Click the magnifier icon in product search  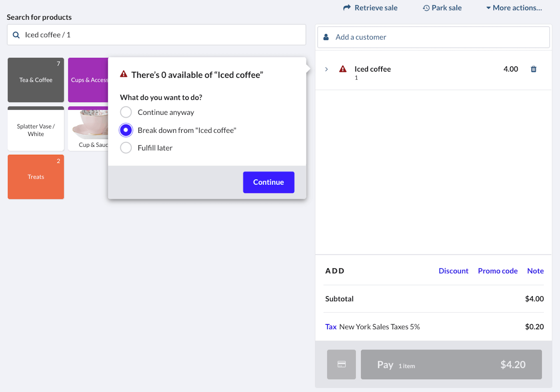click(x=16, y=35)
